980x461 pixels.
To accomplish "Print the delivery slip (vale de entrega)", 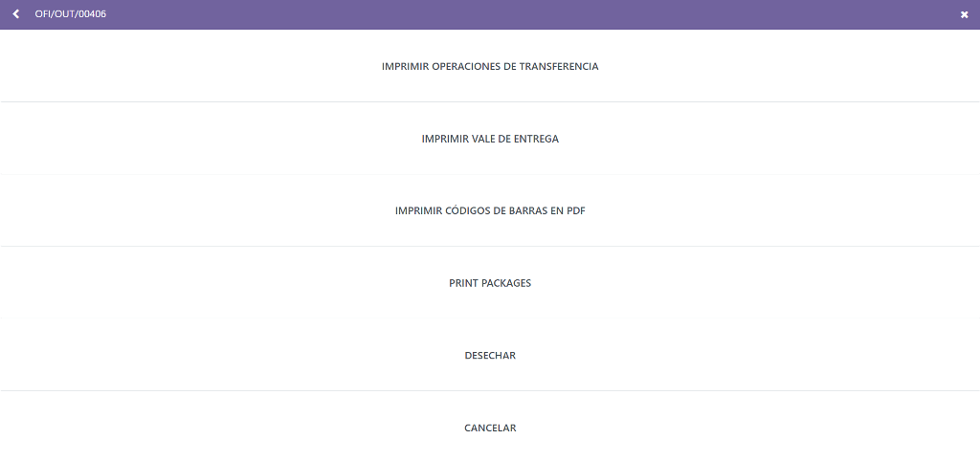I will [x=490, y=139].
